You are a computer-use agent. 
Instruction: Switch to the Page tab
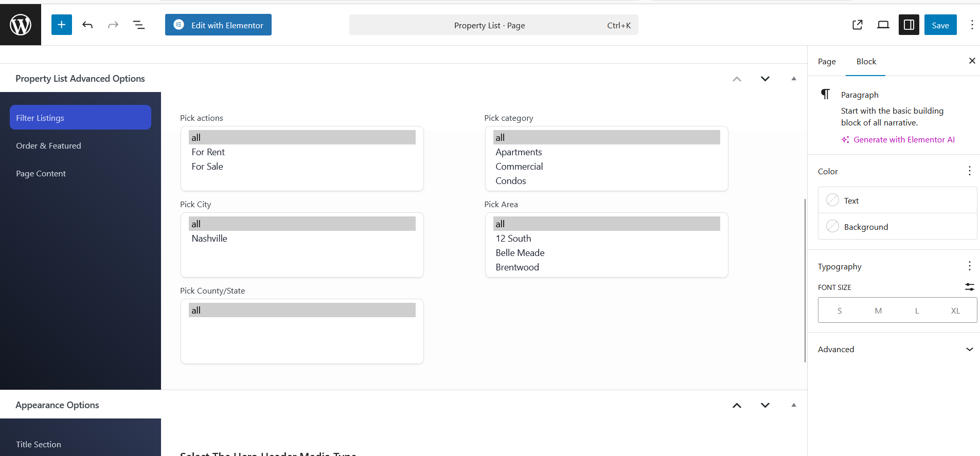(827, 62)
